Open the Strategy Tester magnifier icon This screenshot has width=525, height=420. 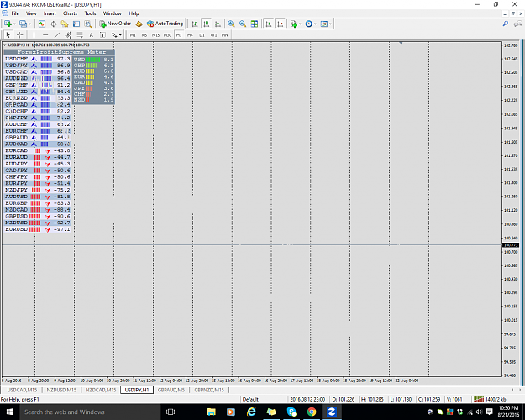coord(87,24)
